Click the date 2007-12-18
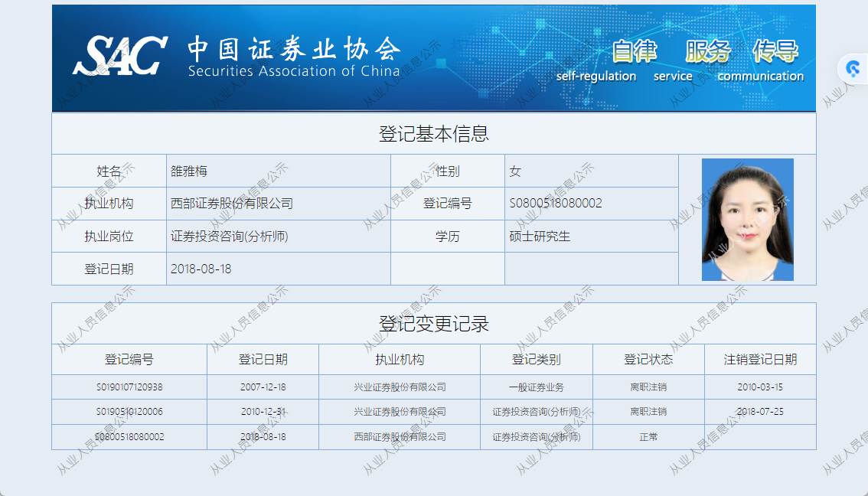The height and width of the screenshot is (496, 868). (x=263, y=387)
